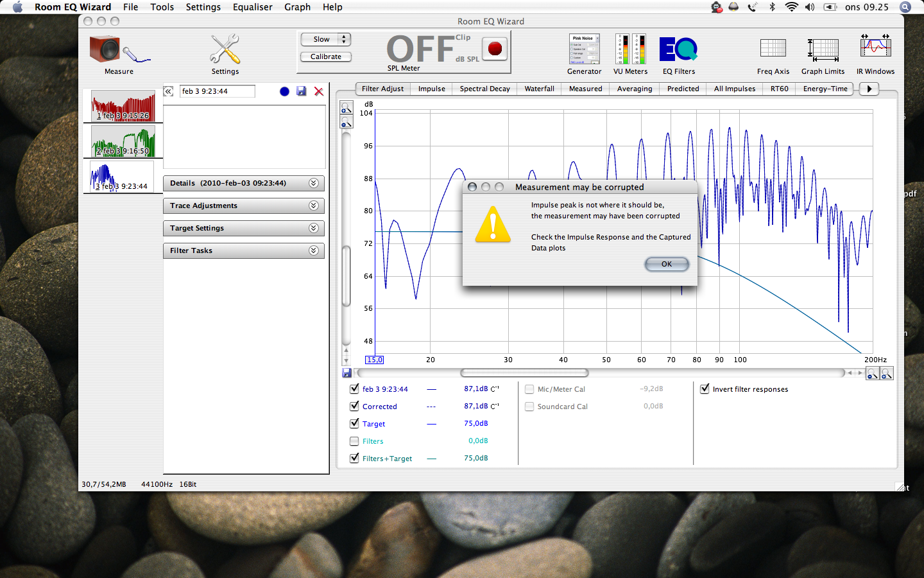924x578 pixels.
Task: Expand the Trace Adjustments section
Action: click(x=244, y=206)
